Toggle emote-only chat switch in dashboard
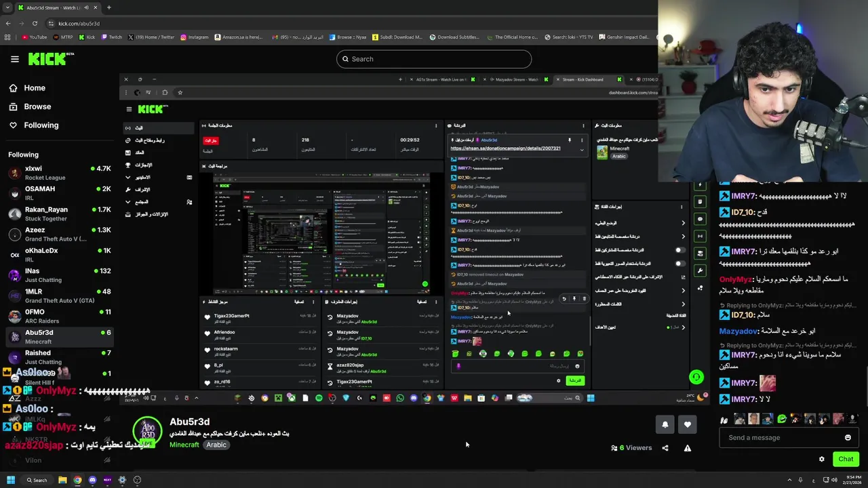Screen dimensions: 868x488 (679, 264)
